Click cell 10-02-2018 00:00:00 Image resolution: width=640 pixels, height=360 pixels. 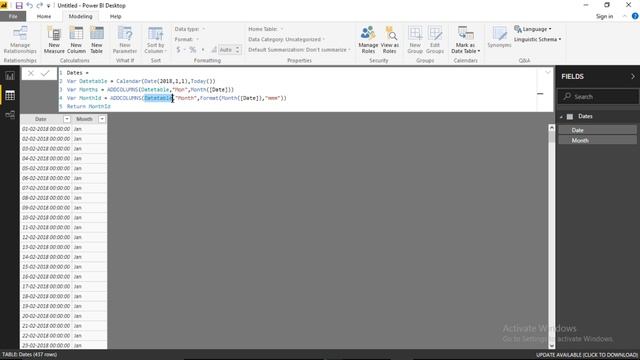(46, 218)
